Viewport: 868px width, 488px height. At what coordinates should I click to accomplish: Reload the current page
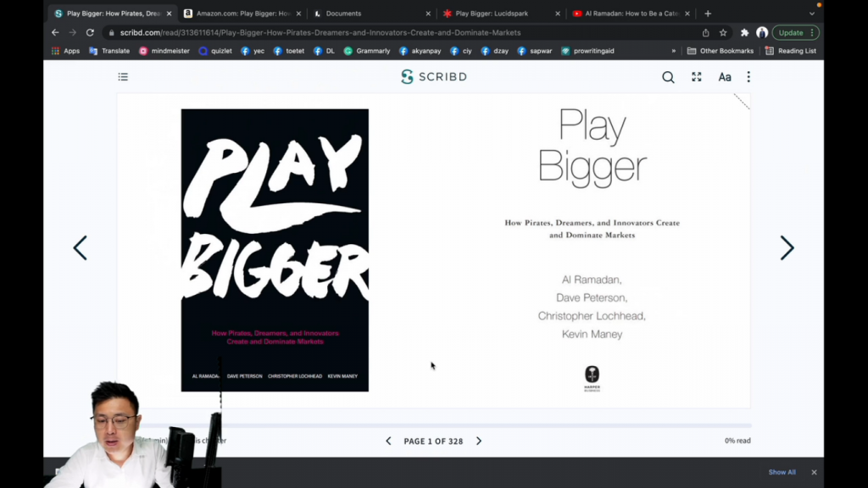(90, 33)
